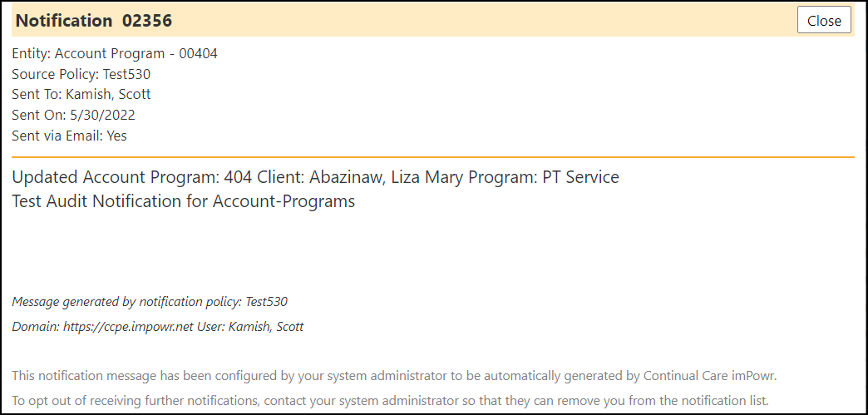Click the Sent via Email Yes line
The width and height of the screenshot is (868, 415).
(69, 136)
